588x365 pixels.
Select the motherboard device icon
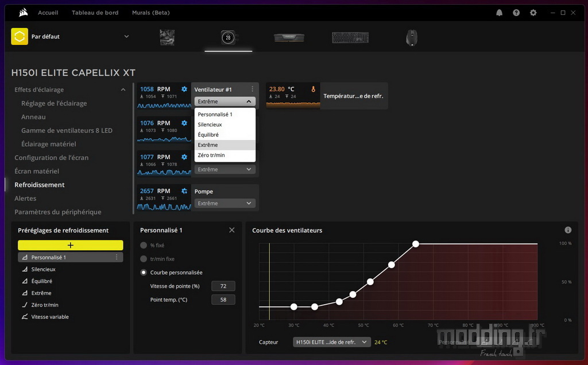point(167,37)
